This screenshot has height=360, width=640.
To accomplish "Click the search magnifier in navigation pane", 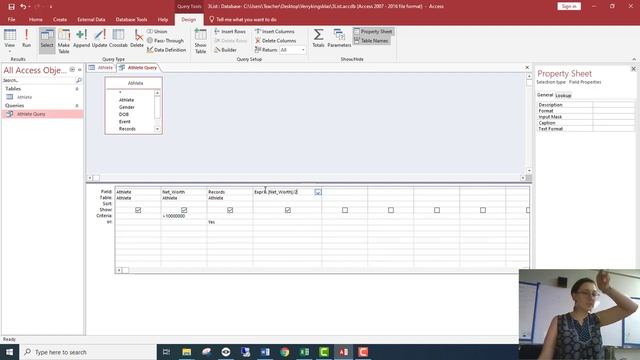I will pos(79,80).
